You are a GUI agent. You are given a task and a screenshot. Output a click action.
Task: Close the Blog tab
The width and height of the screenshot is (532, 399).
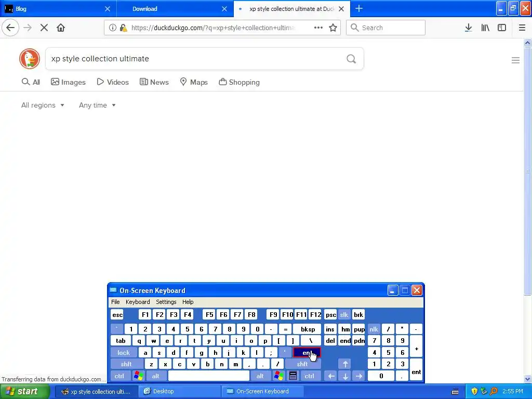tap(108, 9)
